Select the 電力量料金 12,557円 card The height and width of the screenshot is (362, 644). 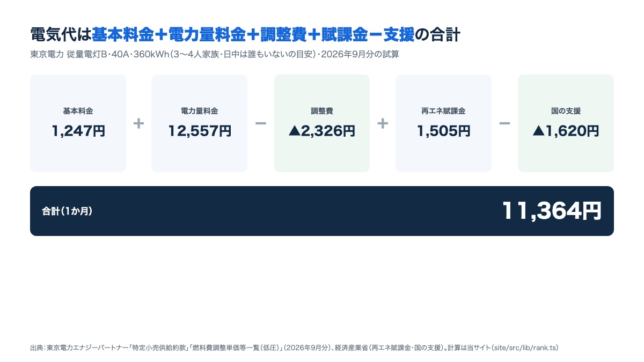pyautogui.click(x=199, y=123)
